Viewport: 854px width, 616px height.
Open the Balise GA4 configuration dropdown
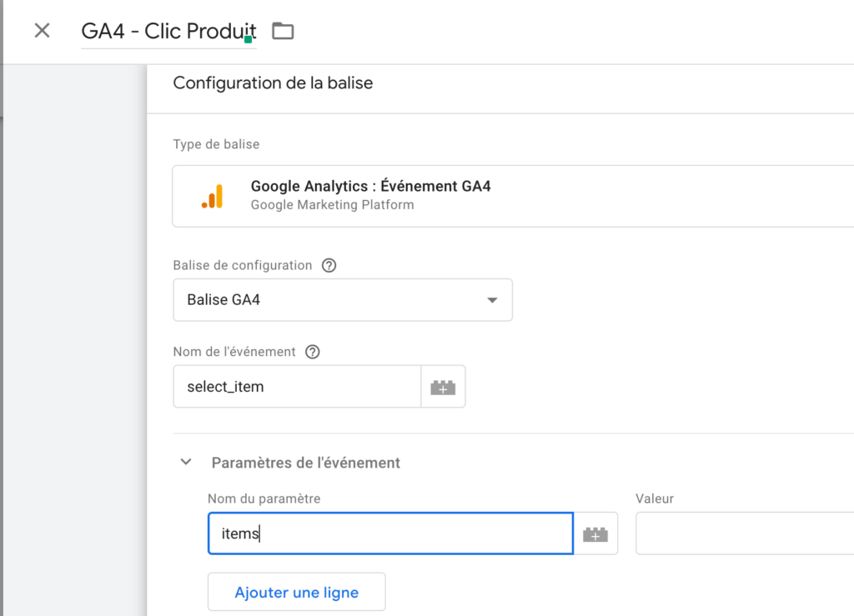(x=343, y=300)
